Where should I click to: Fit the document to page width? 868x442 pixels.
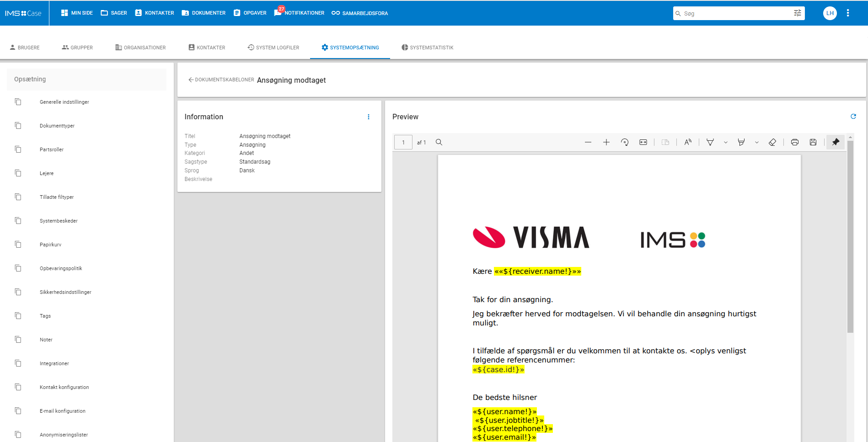[643, 142]
